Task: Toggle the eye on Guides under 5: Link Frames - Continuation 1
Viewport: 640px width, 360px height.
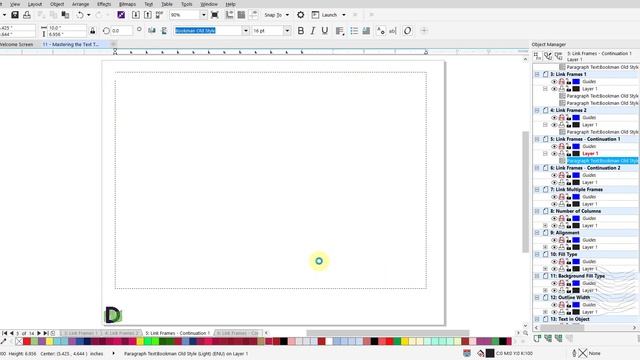Action: 554,147
